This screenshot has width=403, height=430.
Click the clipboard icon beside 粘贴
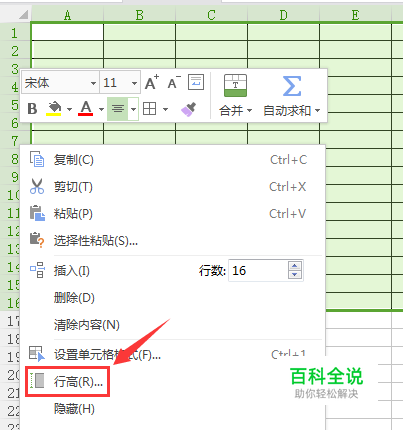(37, 213)
